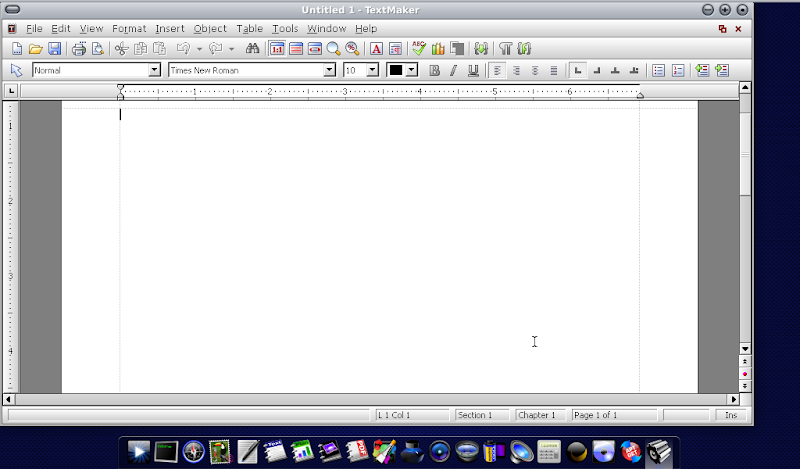Open a file using the folder icon
Screen dimensions: 800x469
pos(35,49)
